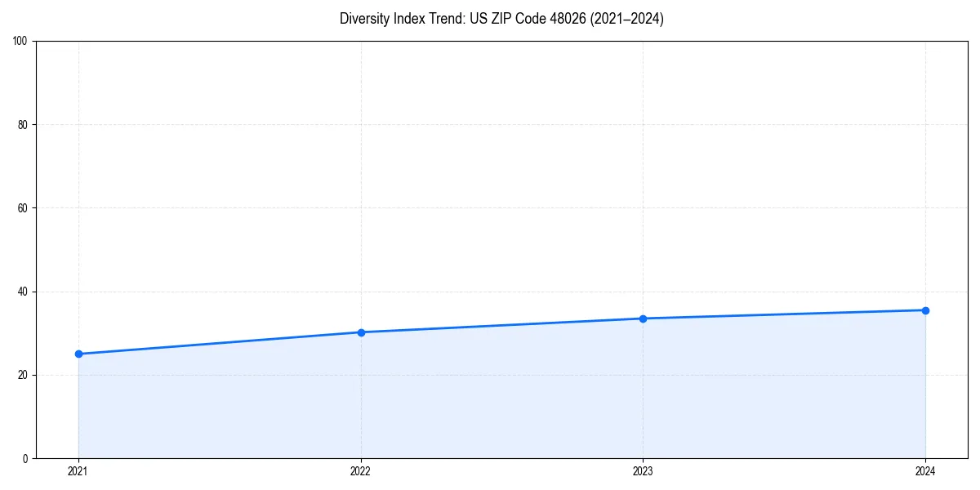Select the 2021 data point marker

point(78,353)
